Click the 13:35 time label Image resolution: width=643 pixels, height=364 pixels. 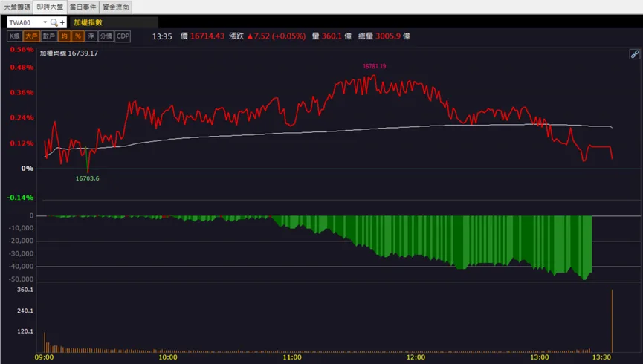162,36
